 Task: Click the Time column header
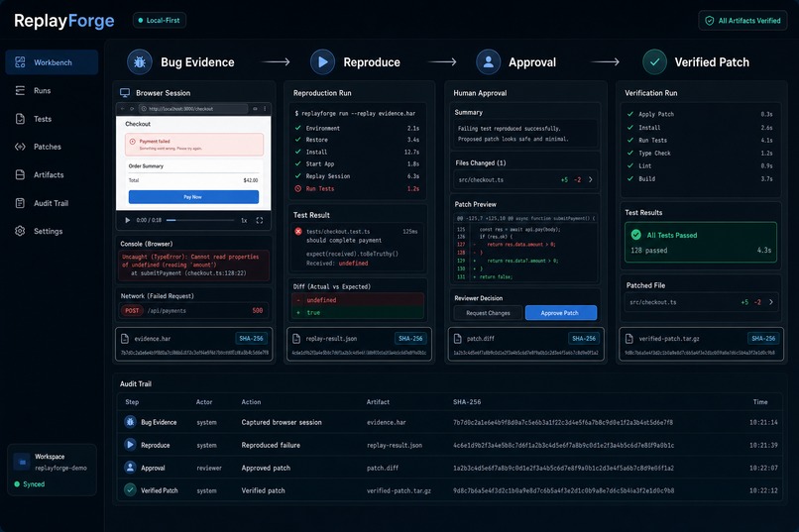coord(760,402)
